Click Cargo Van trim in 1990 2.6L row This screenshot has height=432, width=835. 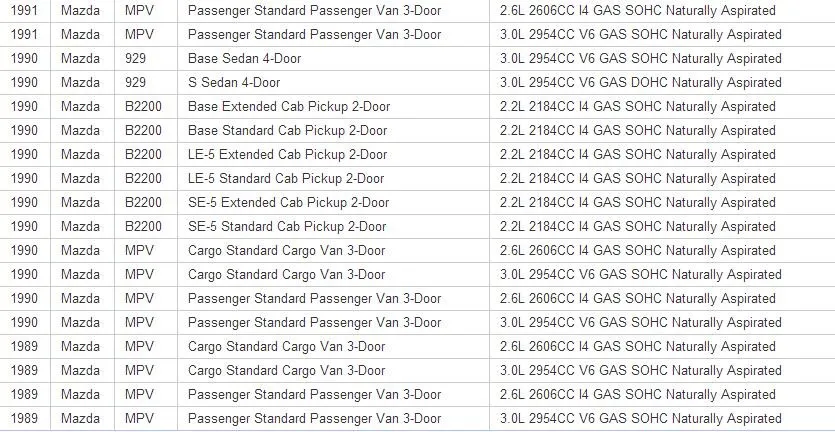pyautogui.click(x=333, y=250)
